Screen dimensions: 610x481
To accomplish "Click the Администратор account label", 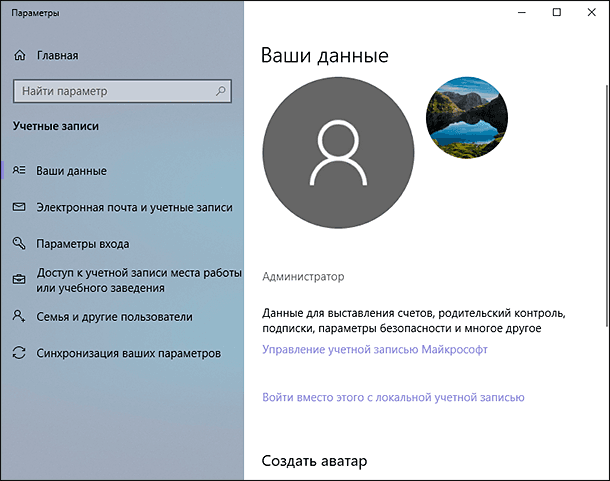I will coord(303,277).
